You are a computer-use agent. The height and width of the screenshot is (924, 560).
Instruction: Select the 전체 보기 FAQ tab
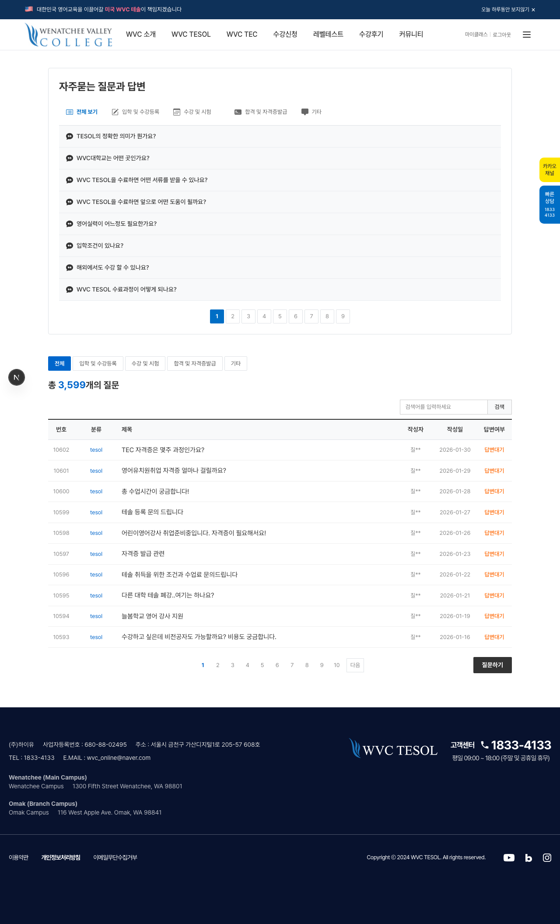coord(82,112)
